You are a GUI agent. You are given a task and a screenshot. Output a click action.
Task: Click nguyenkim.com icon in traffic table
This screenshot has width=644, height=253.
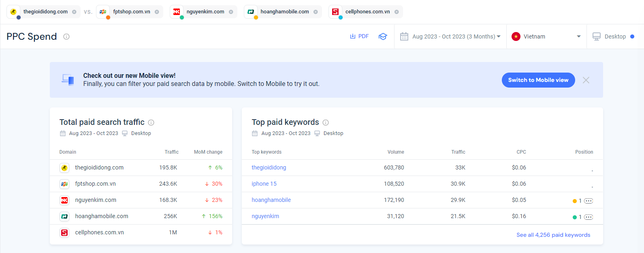(x=64, y=200)
